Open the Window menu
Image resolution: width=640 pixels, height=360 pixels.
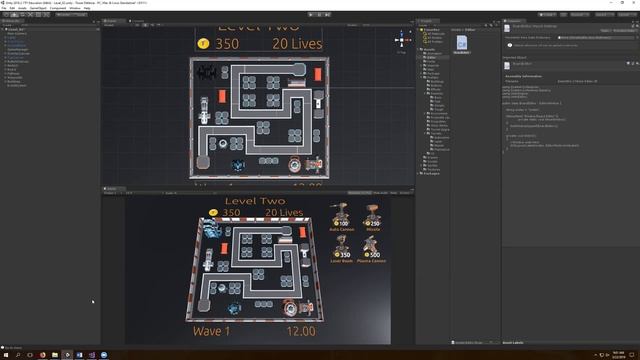tap(75, 8)
